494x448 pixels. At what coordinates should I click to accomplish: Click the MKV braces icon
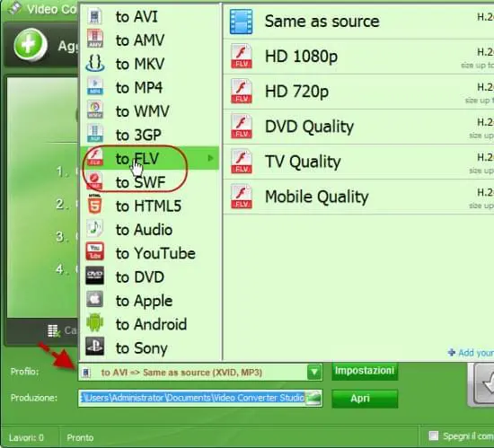[x=95, y=63]
